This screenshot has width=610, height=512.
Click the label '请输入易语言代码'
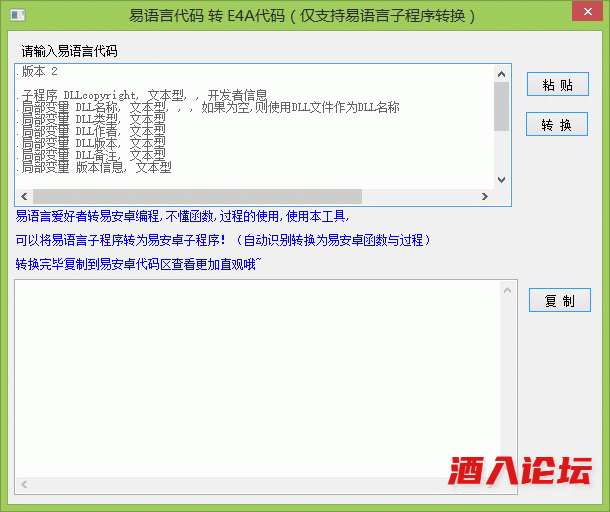tap(69, 51)
